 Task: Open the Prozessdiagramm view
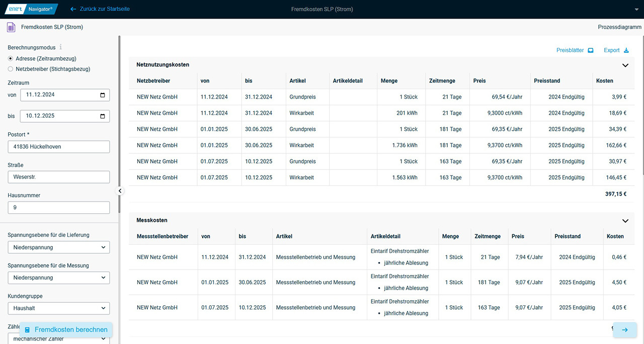[x=619, y=27]
